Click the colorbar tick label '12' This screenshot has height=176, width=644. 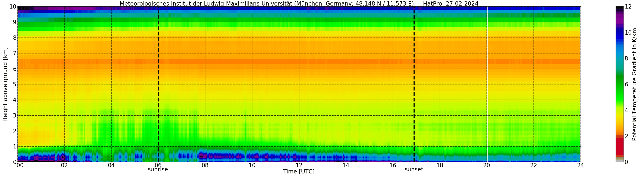coord(628,7)
